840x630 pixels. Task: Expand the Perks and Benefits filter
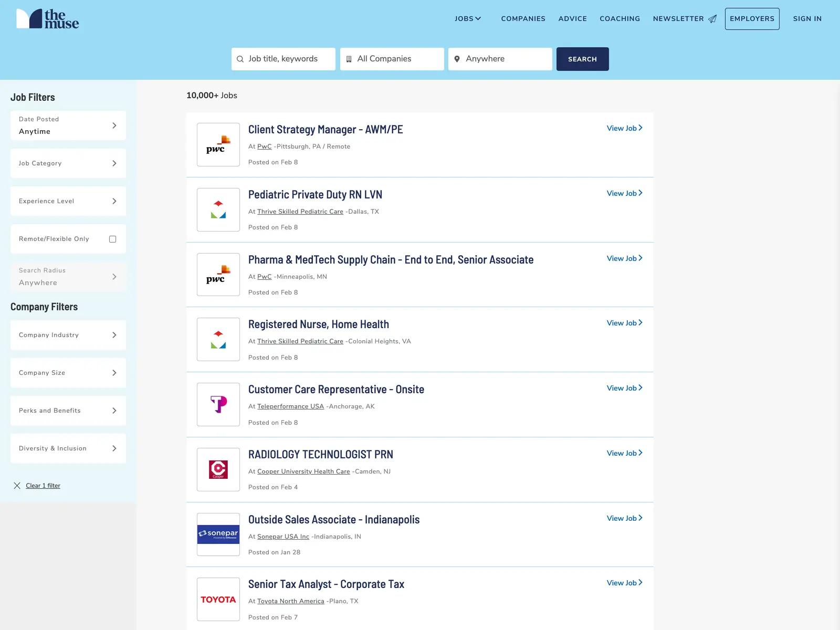68,411
